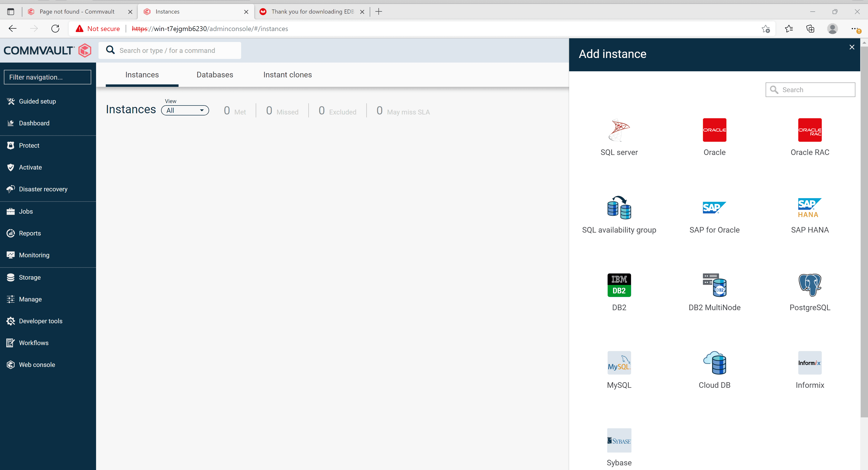This screenshot has width=868, height=470.
Task: Click the Filter navigation input box
Action: coord(47,77)
